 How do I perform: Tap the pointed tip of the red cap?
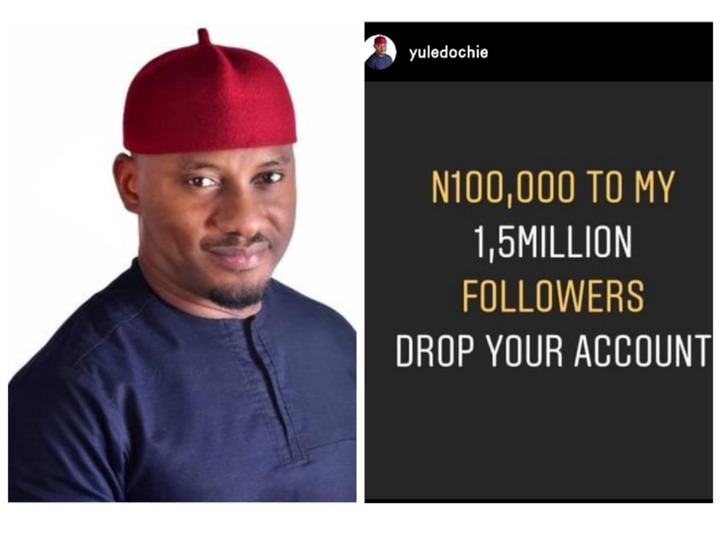tap(204, 37)
